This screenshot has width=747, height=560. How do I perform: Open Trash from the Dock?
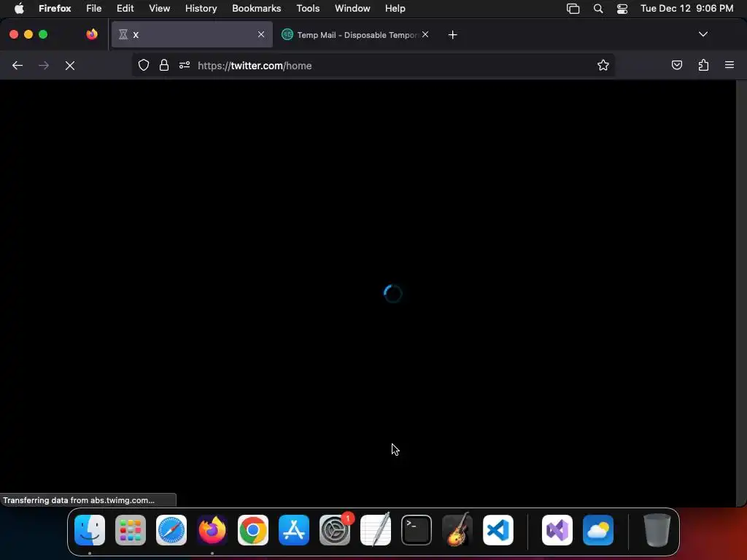(657, 529)
